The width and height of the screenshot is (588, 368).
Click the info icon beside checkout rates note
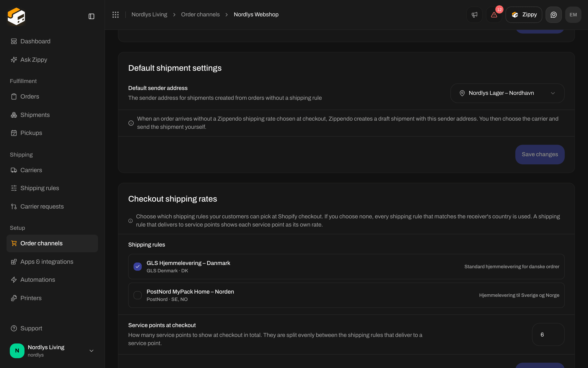[x=130, y=221]
